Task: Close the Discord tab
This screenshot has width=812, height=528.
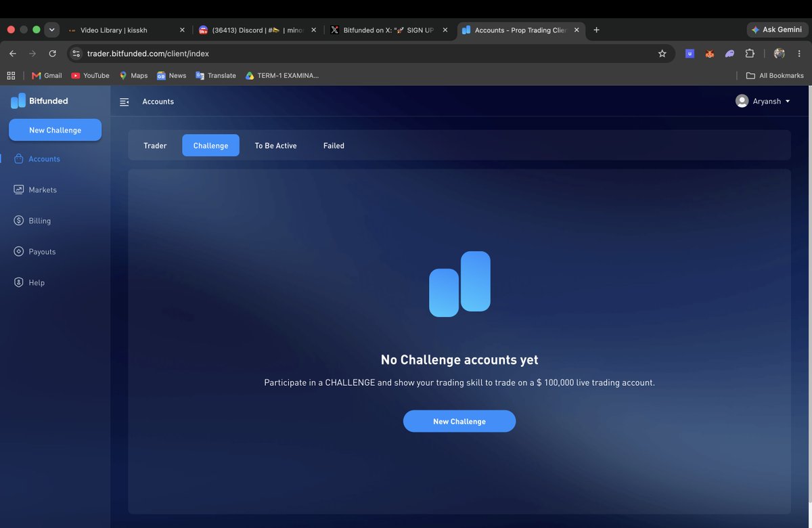Action: (313, 30)
